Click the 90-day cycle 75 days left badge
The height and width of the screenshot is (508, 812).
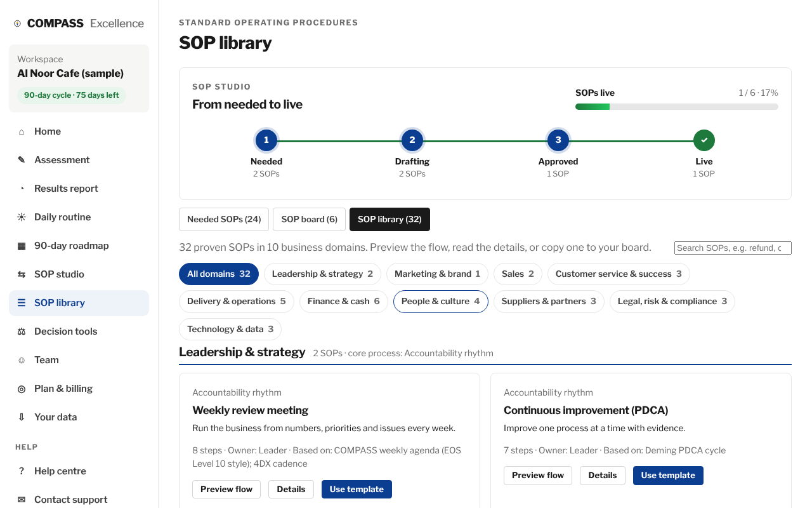coord(72,95)
